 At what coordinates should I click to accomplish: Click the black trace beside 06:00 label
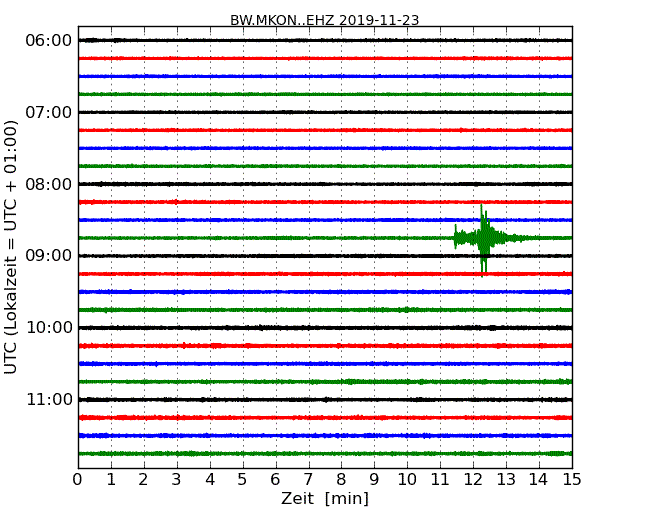[325, 40]
